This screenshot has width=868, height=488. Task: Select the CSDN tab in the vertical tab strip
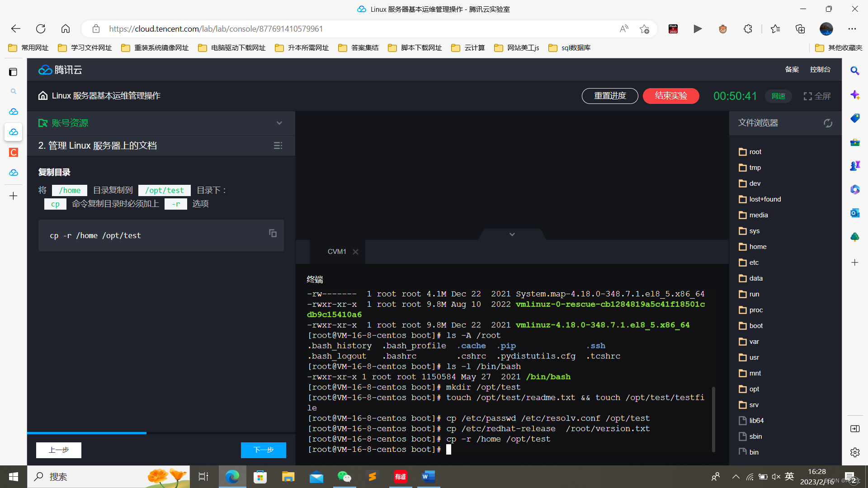coord(13,152)
